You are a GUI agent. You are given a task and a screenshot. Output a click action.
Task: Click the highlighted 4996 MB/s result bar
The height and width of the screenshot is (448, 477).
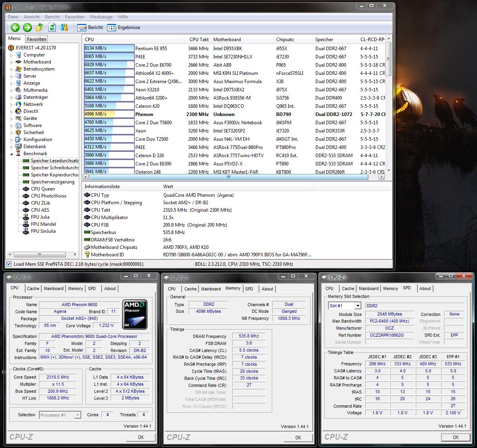tap(109, 114)
